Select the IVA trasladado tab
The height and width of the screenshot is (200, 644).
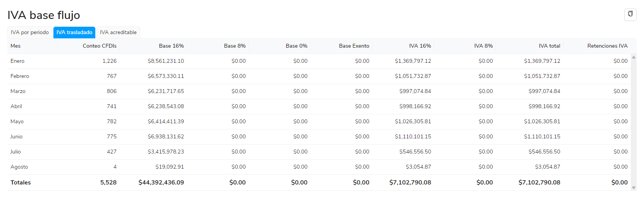pyautogui.click(x=74, y=33)
